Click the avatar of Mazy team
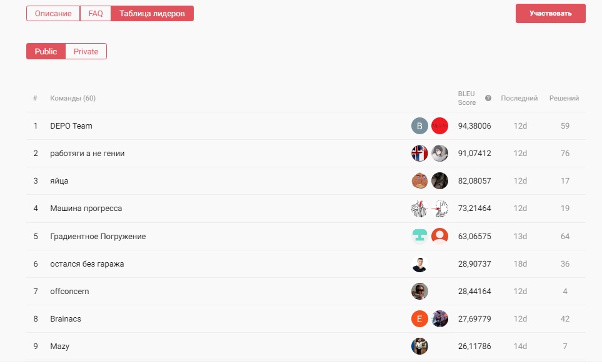Screen dimensions: 602x364 [x=419, y=346]
